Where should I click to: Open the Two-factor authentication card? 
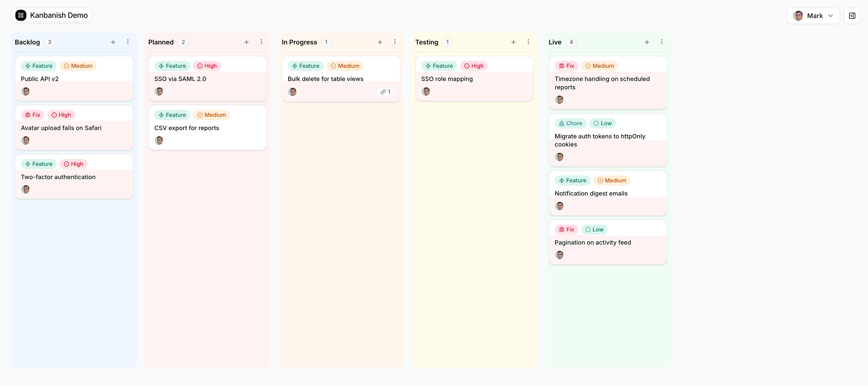[x=74, y=177]
